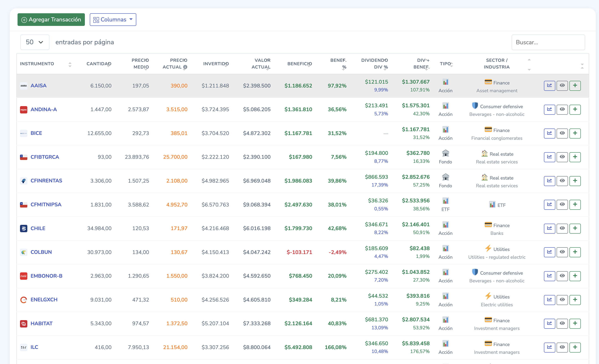
Task: Sort table by Beneficio column header
Action: click(299, 64)
